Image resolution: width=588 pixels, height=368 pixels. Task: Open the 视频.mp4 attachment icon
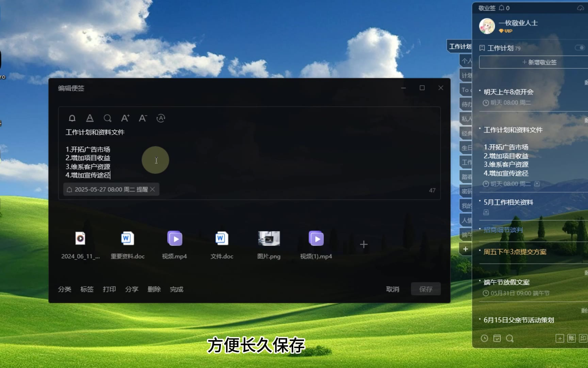(175, 238)
